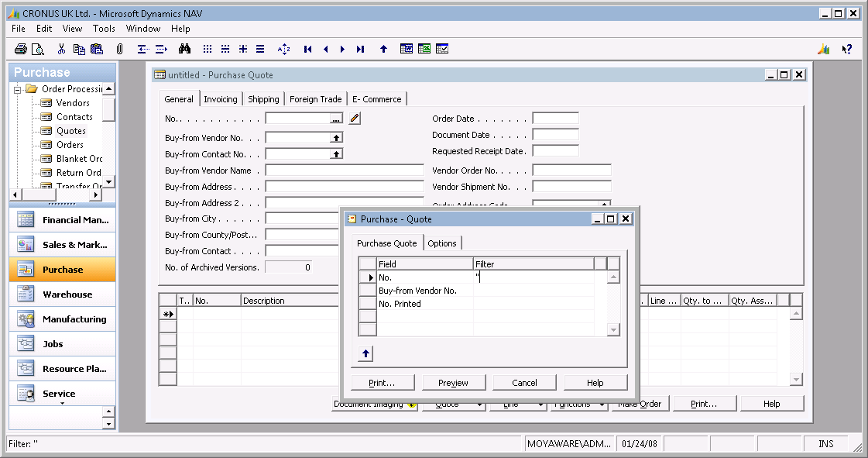The image size is (868, 458).
Task: Go to the Previous record arrow
Action: 325,50
